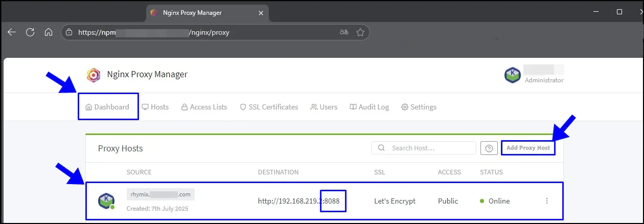Click the Administrator role label
This screenshot has height=224, width=644.
point(544,80)
